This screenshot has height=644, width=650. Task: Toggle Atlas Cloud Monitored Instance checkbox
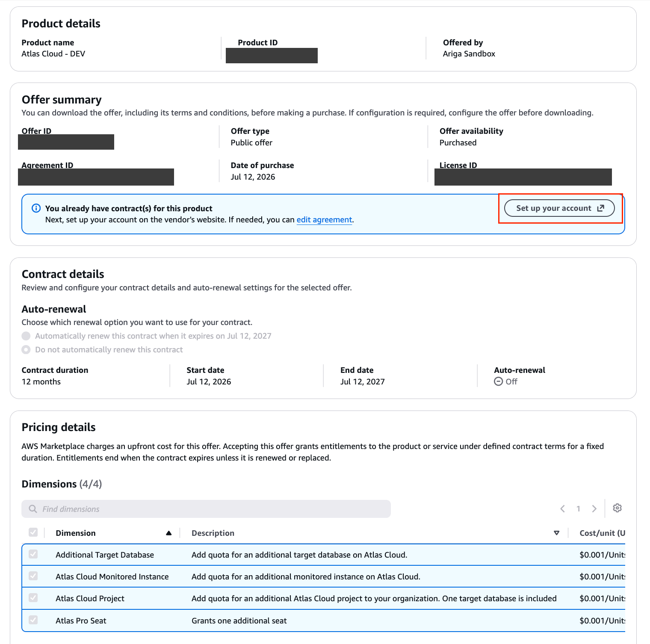click(33, 576)
